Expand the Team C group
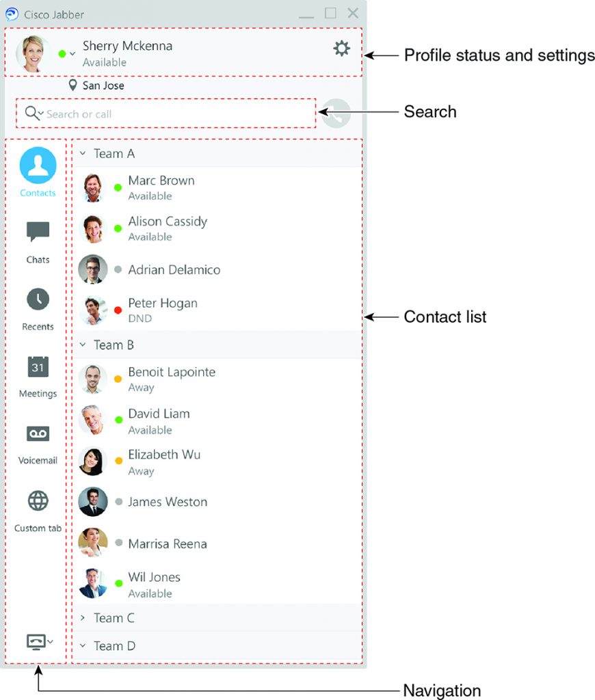595x700 pixels. pos(83,618)
